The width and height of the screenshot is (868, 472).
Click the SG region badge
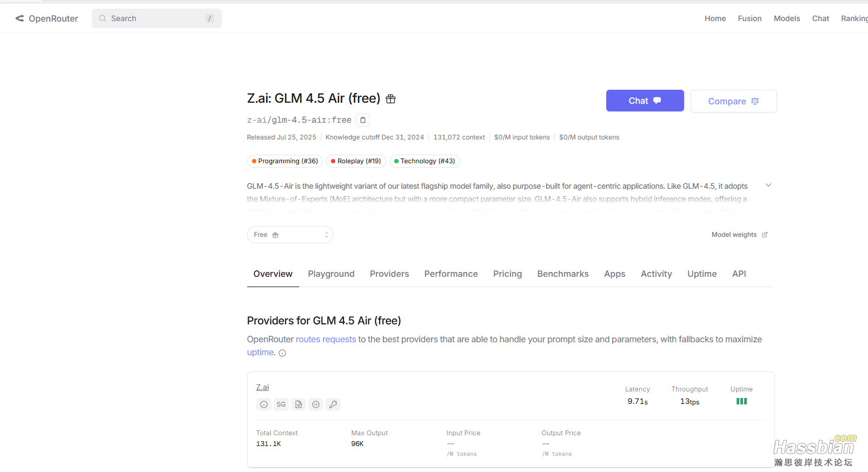pos(281,404)
